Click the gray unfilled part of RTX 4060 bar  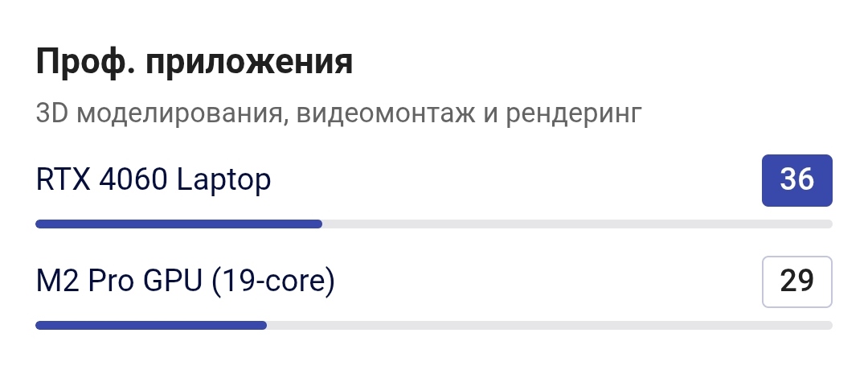(x=577, y=224)
